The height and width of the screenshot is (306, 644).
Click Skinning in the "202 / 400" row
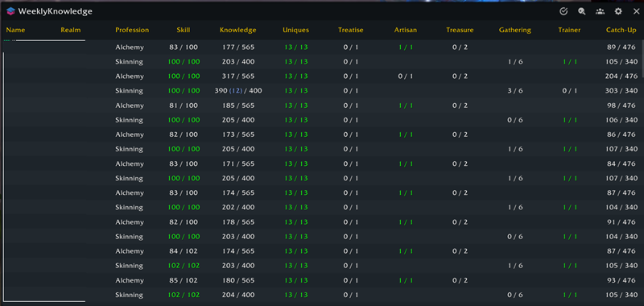[129, 208]
